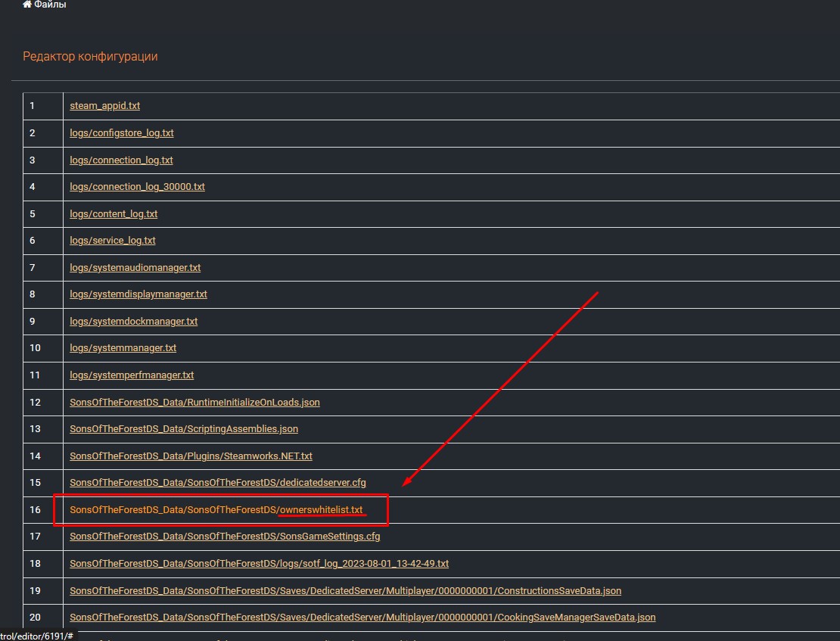Viewport: 840px width, 641px height.
Task: Open logs/systemperfmanager.txt file
Action: tap(132, 375)
